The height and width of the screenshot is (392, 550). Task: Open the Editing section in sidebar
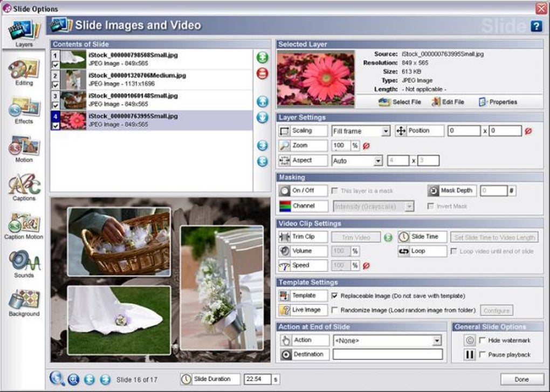(24, 73)
